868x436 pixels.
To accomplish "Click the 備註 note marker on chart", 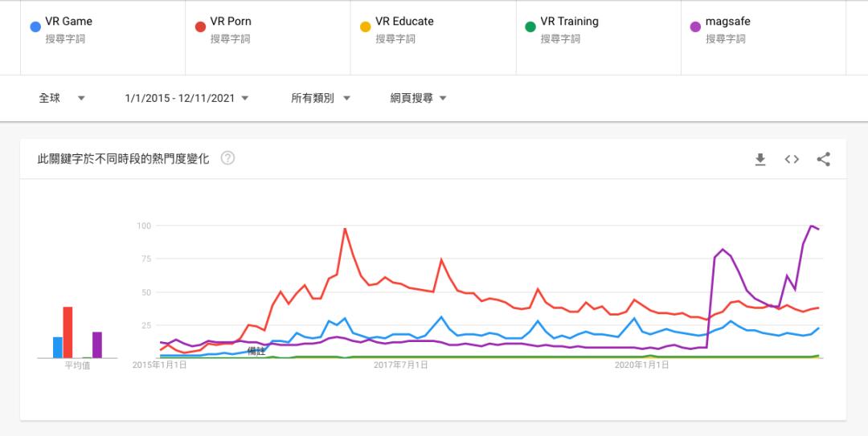I will 256,351.
